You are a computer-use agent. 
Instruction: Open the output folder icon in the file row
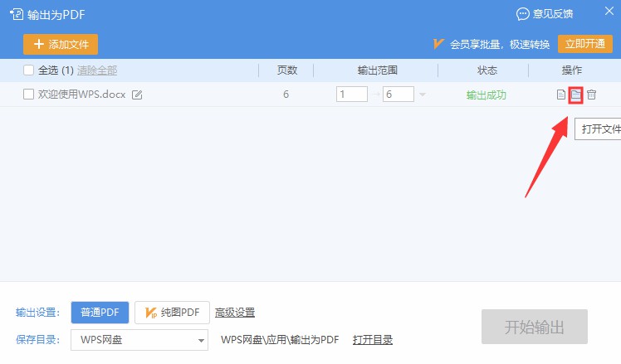576,95
